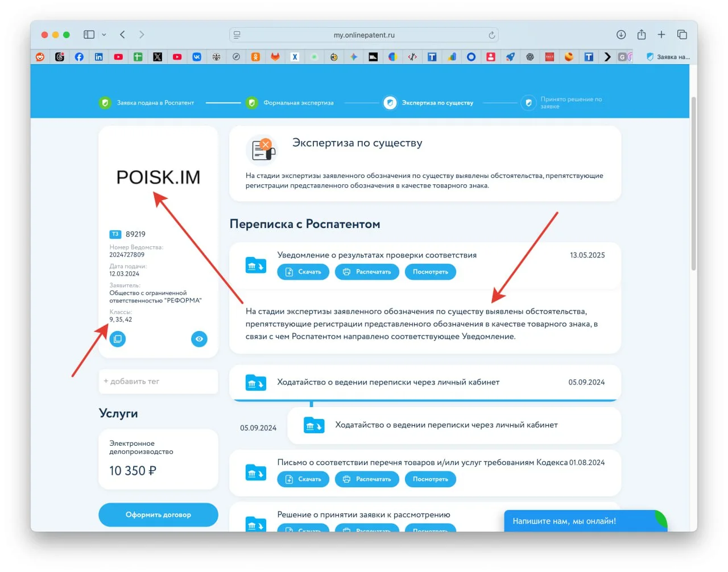
Task: Expand the sidebar dropdown chevron in Safari toolbar
Action: 104,35
